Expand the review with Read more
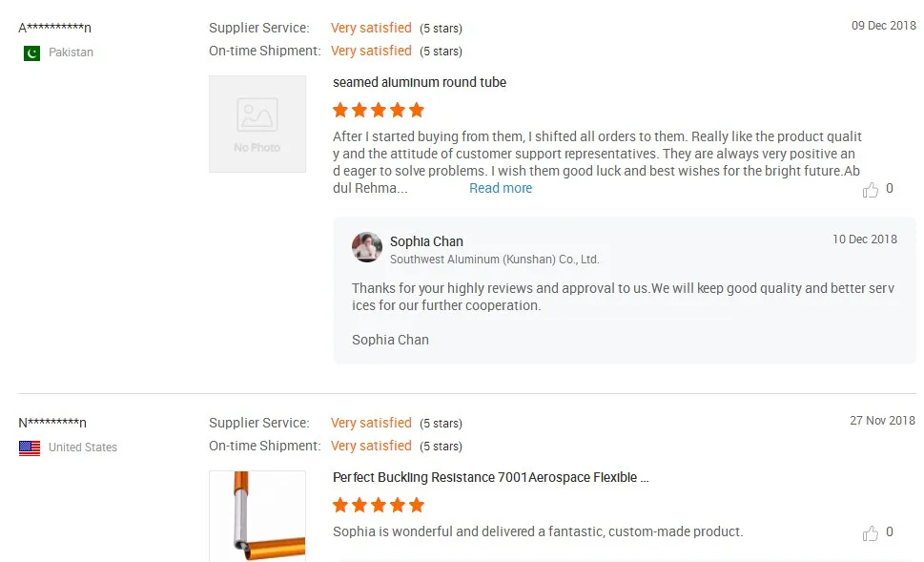 tap(501, 189)
